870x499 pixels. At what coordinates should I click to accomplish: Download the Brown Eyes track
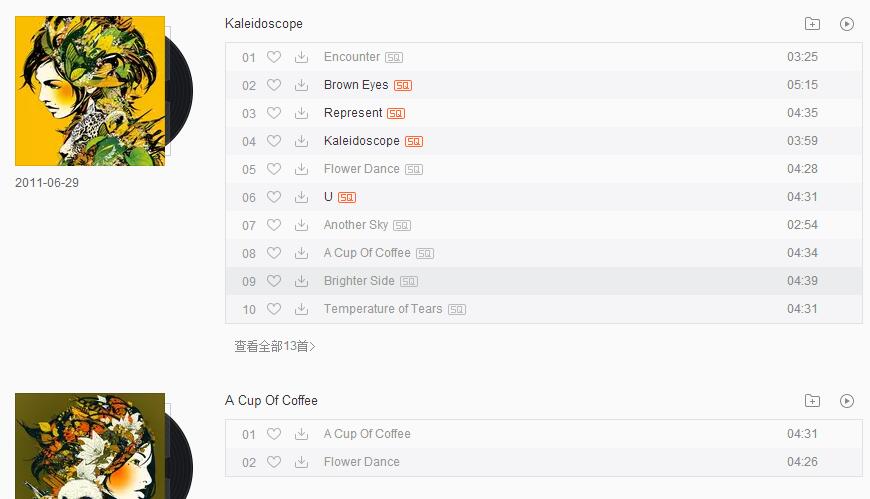coord(301,85)
